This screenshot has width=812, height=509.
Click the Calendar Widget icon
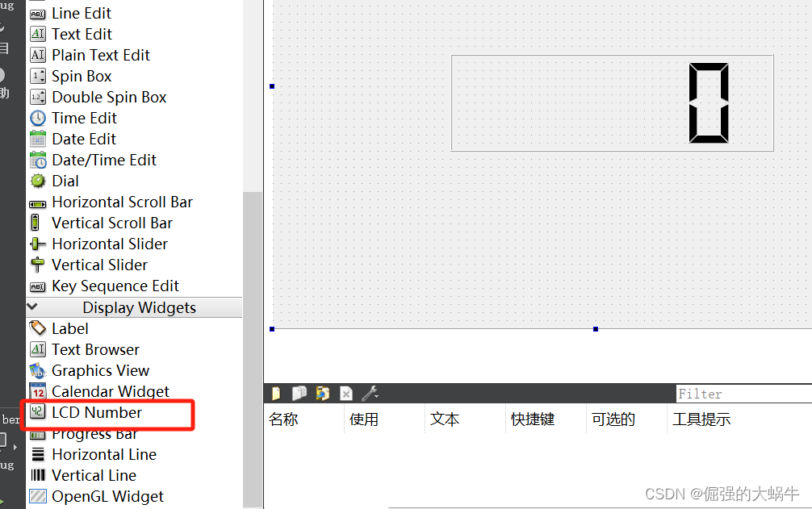point(37,391)
